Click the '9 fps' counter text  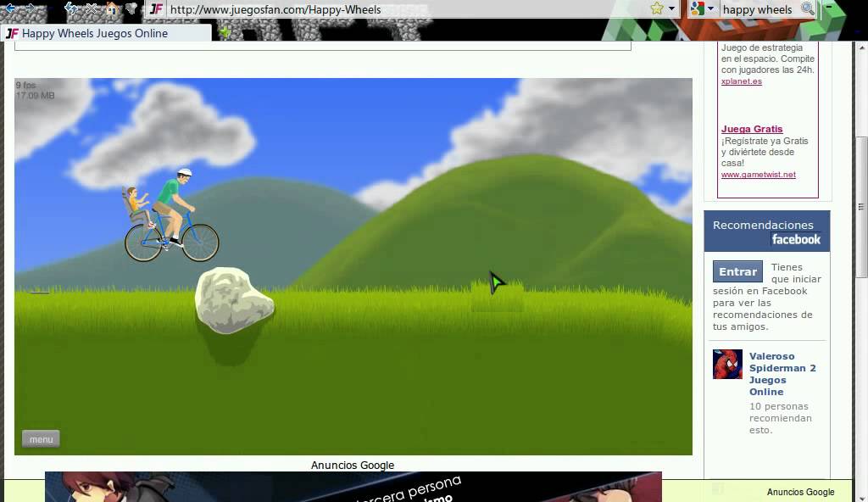coord(25,86)
